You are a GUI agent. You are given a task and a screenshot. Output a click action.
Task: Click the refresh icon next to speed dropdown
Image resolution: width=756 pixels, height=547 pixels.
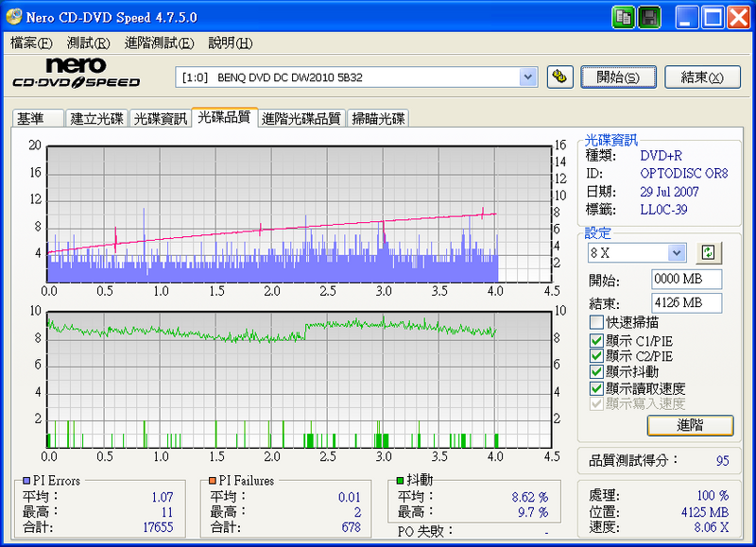pos(708,252)
